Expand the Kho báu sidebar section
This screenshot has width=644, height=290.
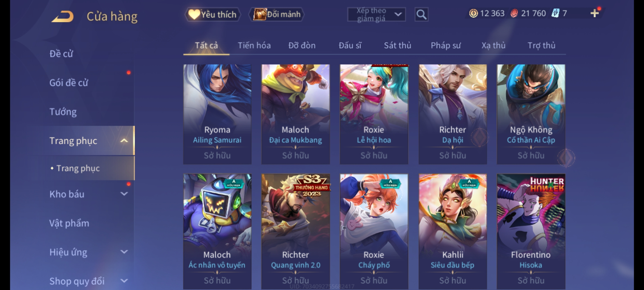click(124, 194)
